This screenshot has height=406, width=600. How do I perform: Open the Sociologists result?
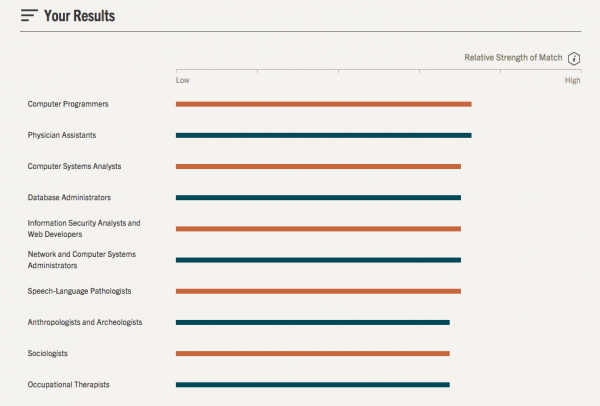click(x=47, y=354)
